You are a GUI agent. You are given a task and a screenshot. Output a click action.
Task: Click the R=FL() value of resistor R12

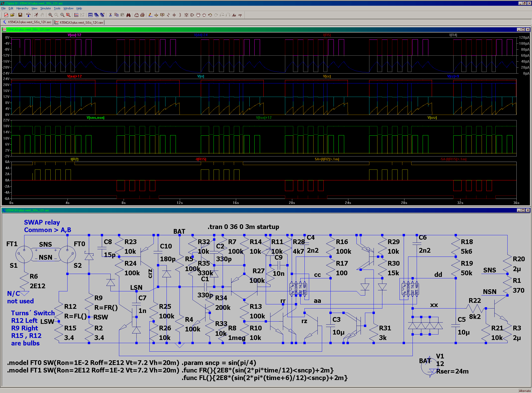[x=76, y=316]
